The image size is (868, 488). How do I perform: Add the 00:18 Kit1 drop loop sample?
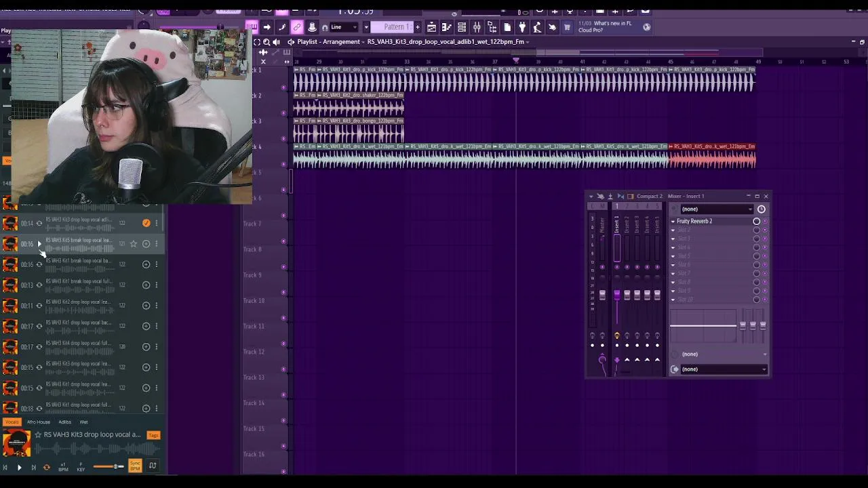(x=146, y=409)
